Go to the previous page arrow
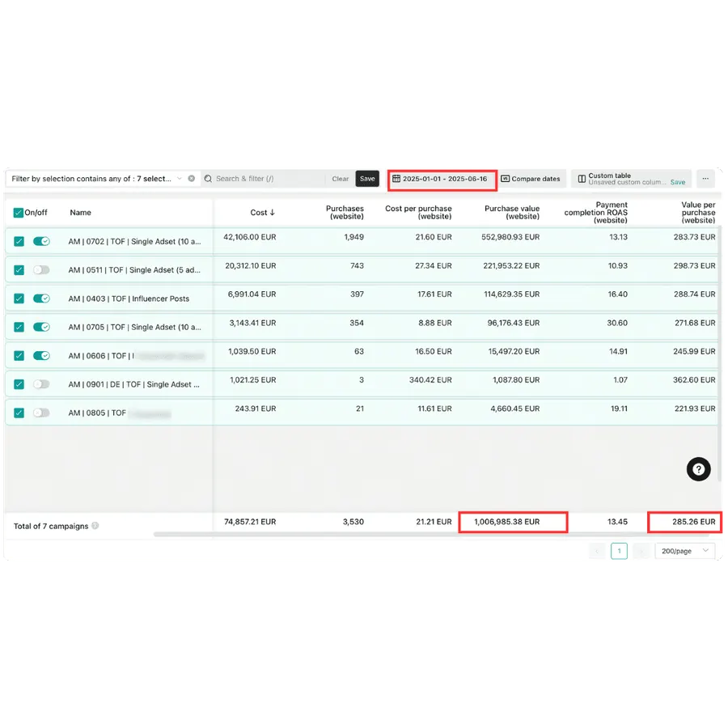Viewport: 728px width, 728px height. [x=597, y=551]
